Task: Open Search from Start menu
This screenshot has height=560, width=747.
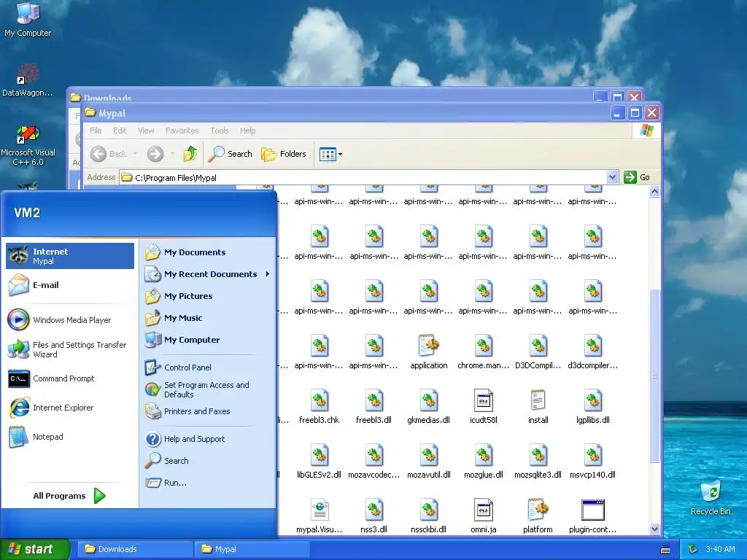Action: pyautogui.click(x=207, y=461)
